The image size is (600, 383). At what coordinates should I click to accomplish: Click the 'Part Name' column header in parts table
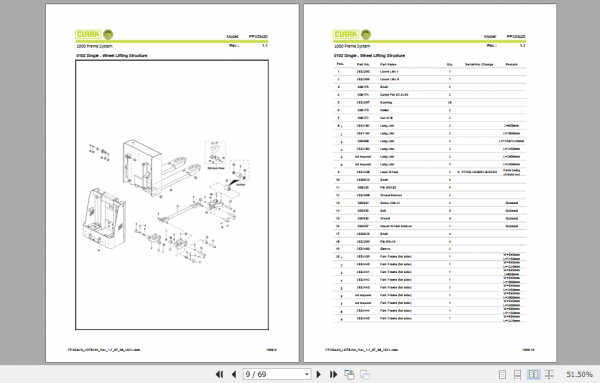point(388,64)
